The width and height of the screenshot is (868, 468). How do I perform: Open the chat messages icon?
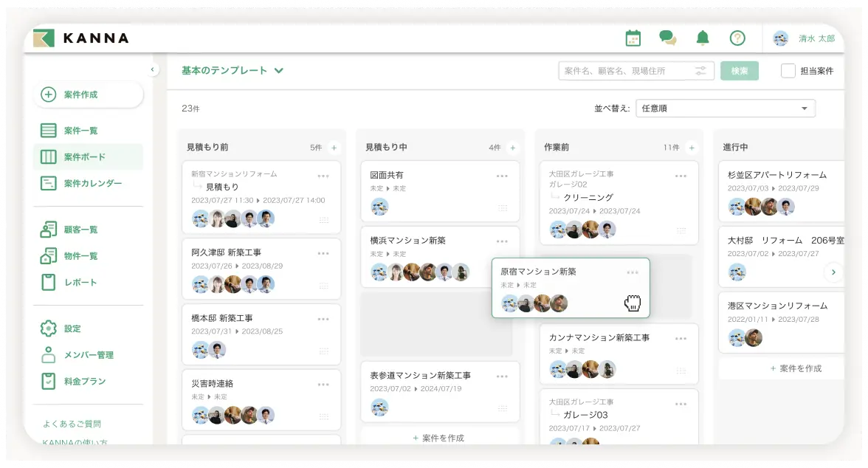point(667,38)
